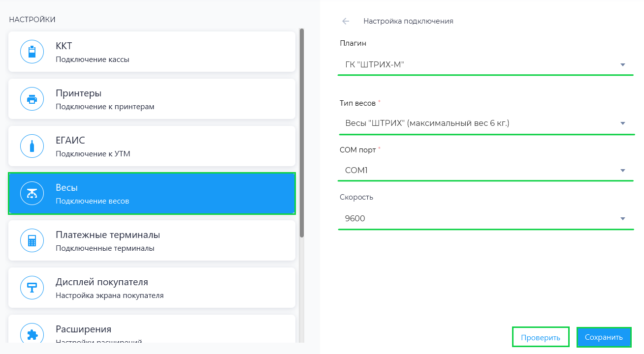Open the Принтеры settings section
The height and width of the screenshot is (354, 644).
click(x=152, y=99)
